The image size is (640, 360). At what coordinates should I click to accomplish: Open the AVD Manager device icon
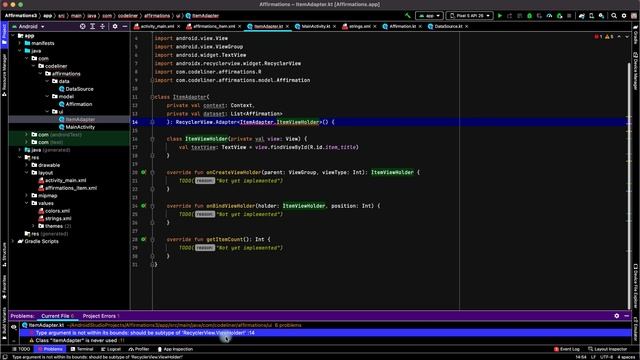[x=591, y=16]
